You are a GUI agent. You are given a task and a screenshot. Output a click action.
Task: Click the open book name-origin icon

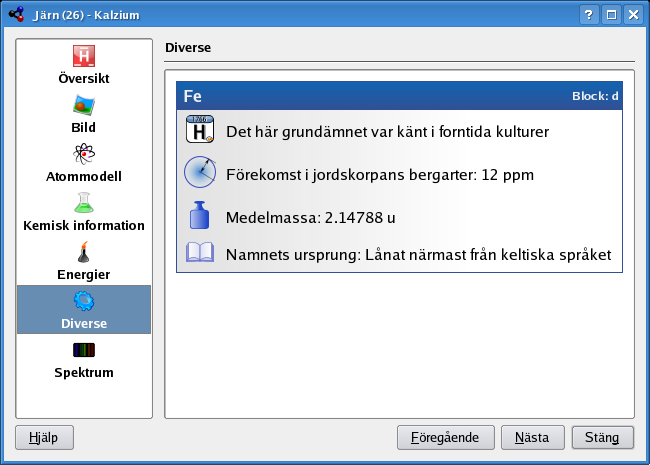[x=200, y=252]
